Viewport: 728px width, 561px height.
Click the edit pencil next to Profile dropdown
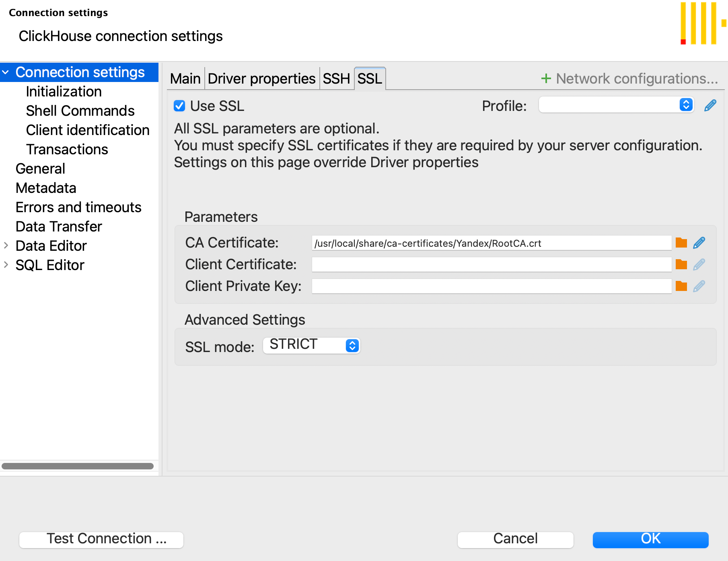pos(710,105)
